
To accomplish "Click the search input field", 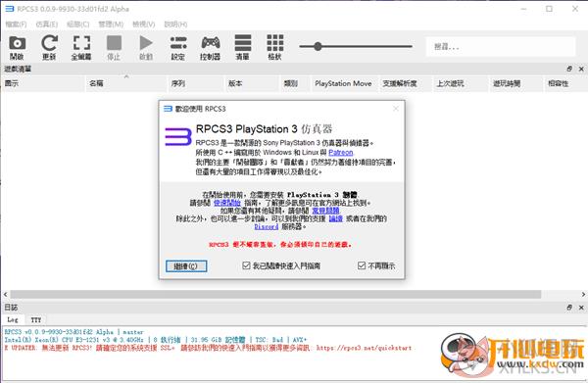I will [x=501, y=47].
